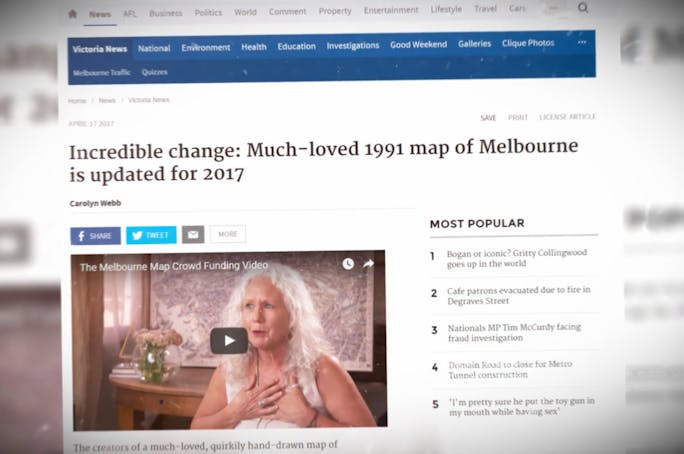Click the SAVE article link
684x454 pixels.
tap(488, 118)
